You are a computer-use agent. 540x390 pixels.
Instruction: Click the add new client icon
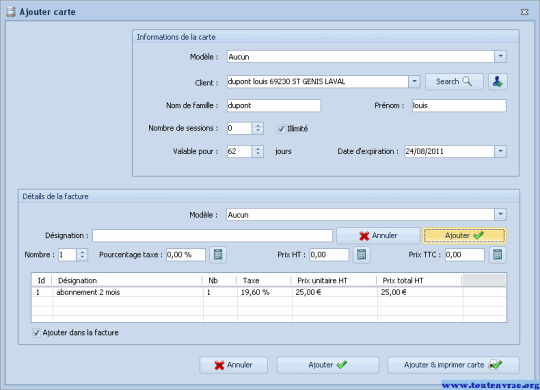tap(498, 82)
